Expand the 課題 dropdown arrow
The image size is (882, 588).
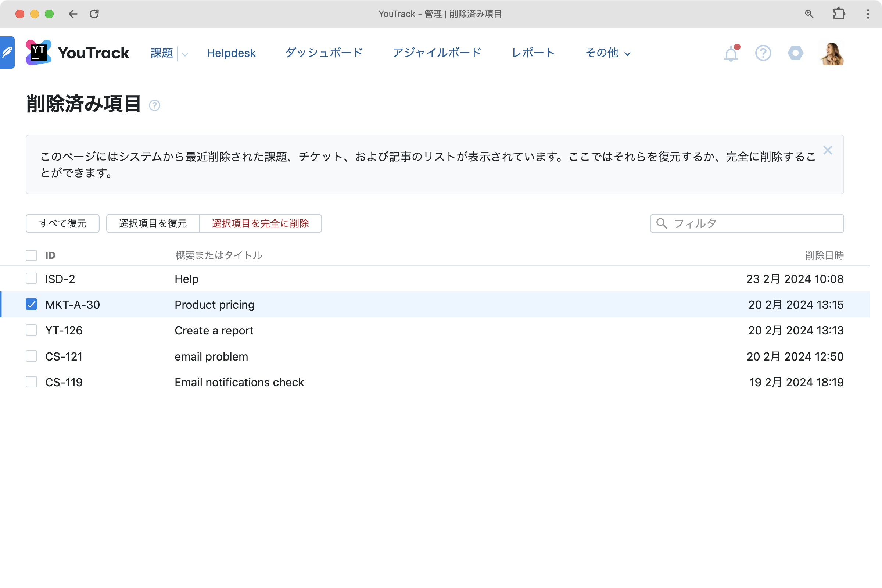coord(185,54)
